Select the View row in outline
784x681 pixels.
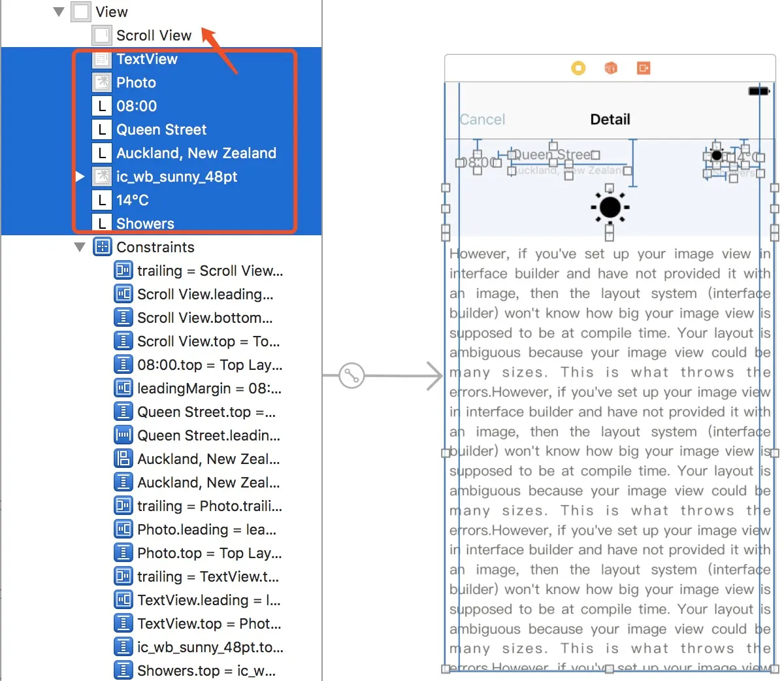pyautogui.click(x=161, y=12)
